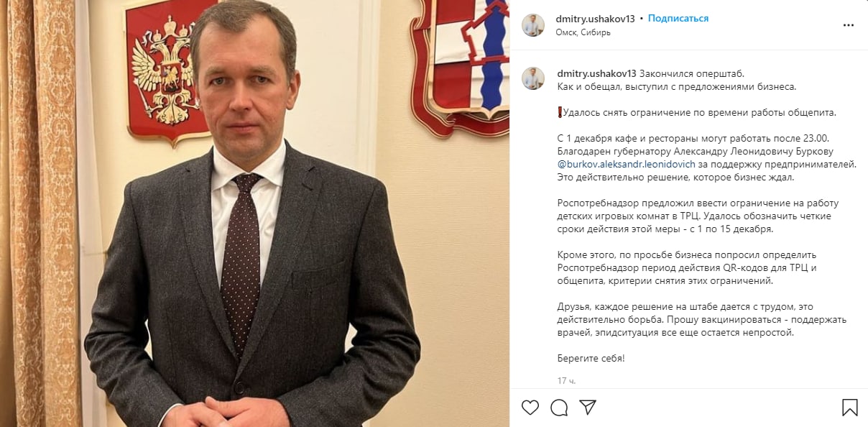Image resolution: width=868 pixels, height=427 pixels.
Task: Click the red exclamation mark emoji in caption
Action: pos(560,112)
